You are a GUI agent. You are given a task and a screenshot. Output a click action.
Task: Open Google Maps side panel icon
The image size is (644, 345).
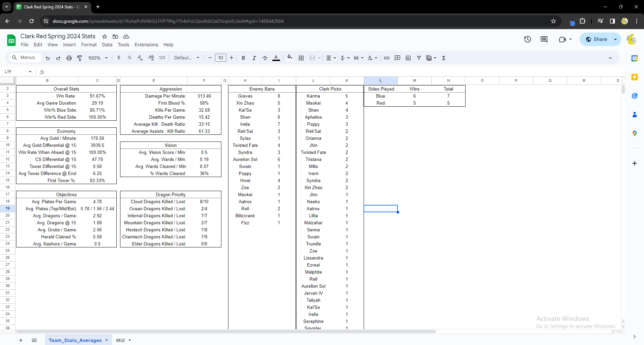pos(635,133)
